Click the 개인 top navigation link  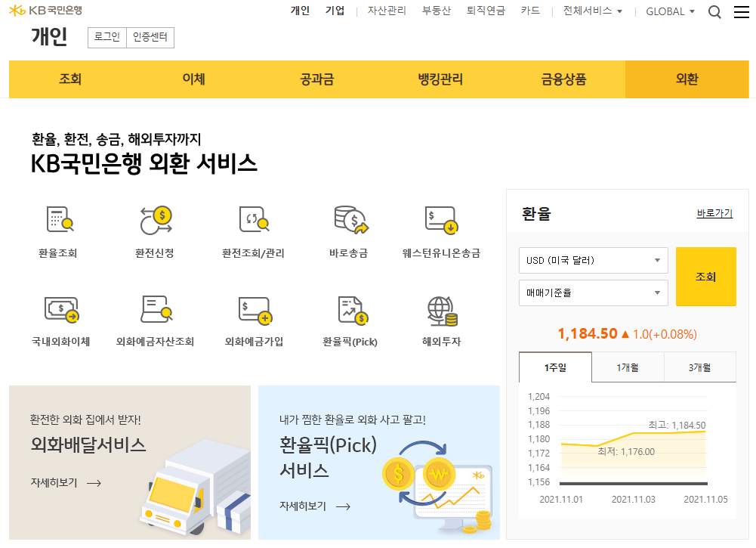pos(300,11)
